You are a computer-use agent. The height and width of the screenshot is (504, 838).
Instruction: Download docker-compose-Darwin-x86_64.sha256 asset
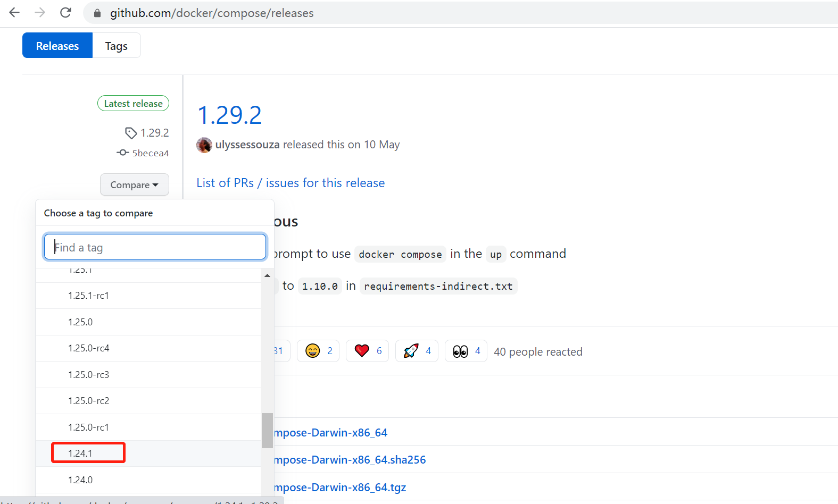pos(350,460)
